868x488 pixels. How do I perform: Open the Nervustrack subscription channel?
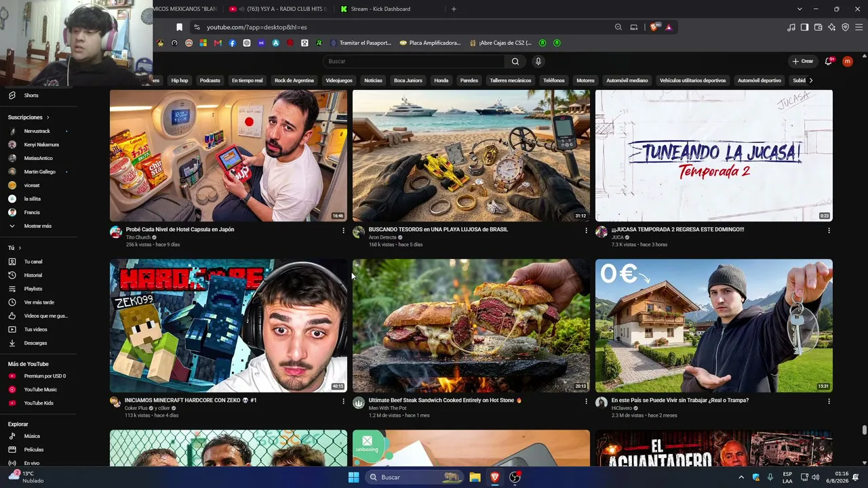coord(37,131)
